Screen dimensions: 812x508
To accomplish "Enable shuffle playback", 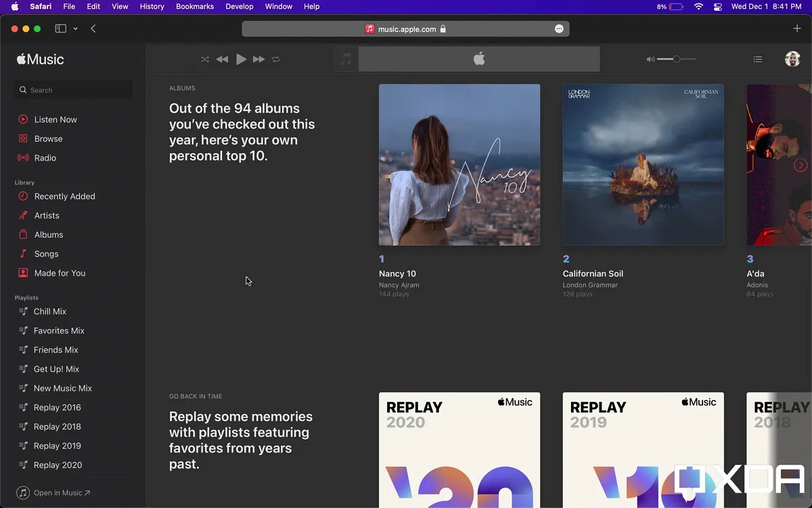I will click(205, 59).
